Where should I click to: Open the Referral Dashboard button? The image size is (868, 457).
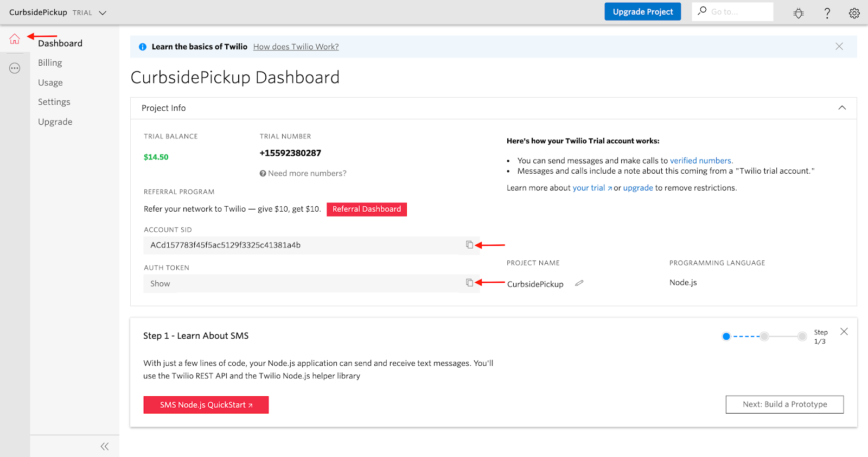click(367, 209)
